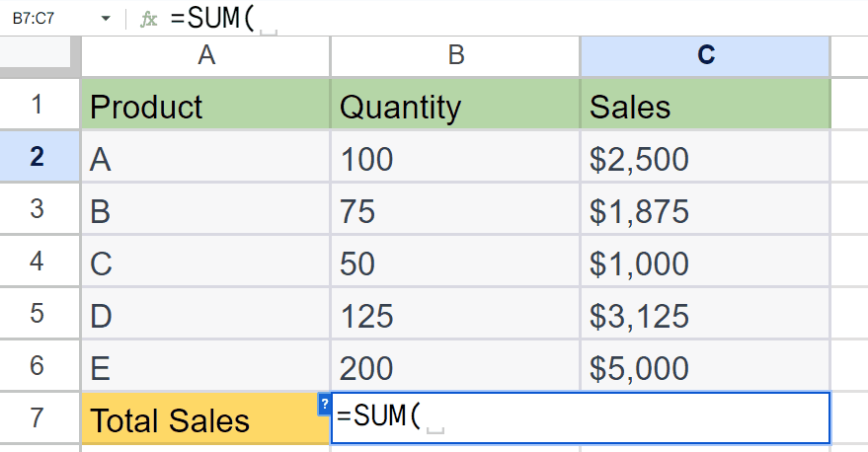This screenshot has height=452, width=868.
Task: Click the formula help question mark icon
Action: (x=325, y=405)
